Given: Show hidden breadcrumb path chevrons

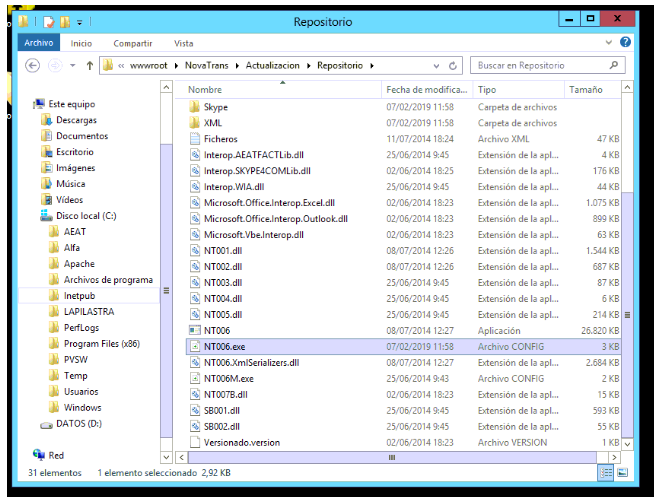Looking at the screenshot, I should pos(121,66).
